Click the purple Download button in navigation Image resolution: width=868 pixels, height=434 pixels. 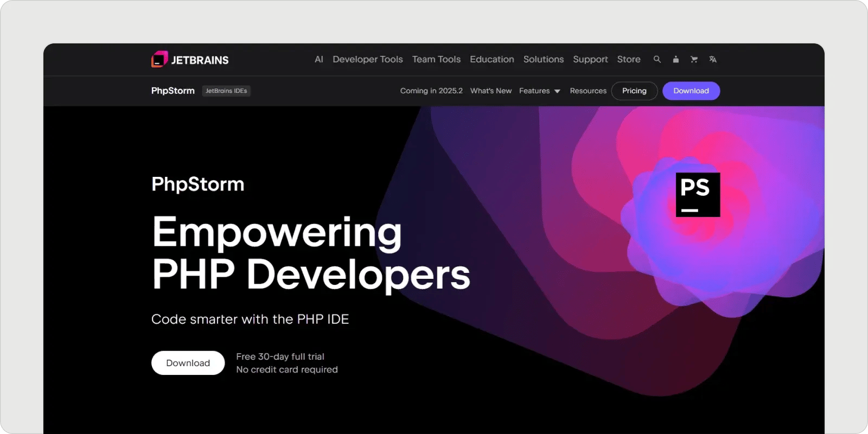(x=691, y=91)
